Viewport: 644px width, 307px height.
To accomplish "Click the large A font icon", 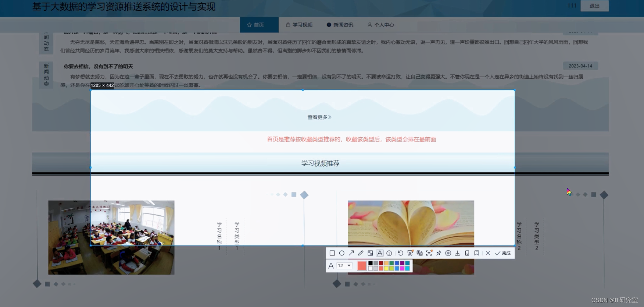I will pyautogui.click(x=331, y=265).
